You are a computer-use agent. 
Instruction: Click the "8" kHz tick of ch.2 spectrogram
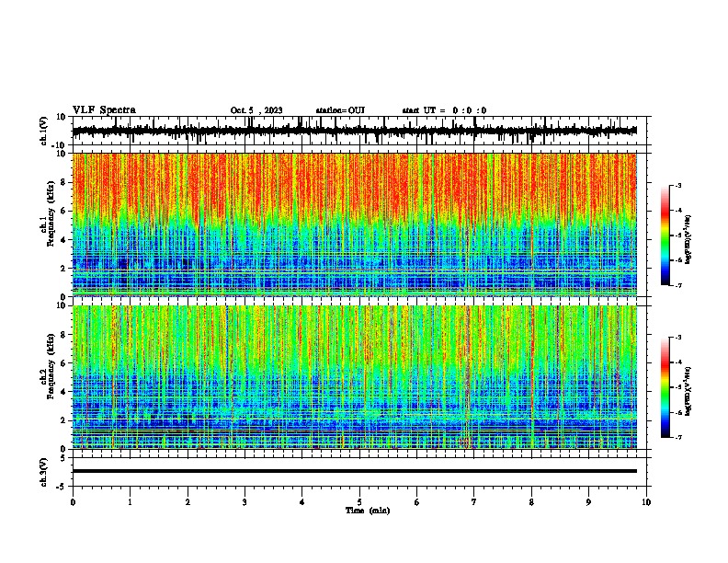coord(63,335)
